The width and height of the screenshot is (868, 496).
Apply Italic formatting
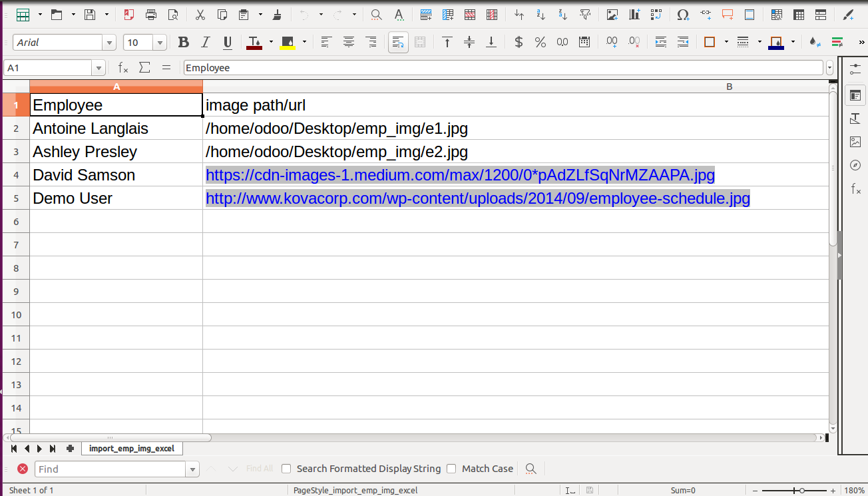(x=206, y=43)
